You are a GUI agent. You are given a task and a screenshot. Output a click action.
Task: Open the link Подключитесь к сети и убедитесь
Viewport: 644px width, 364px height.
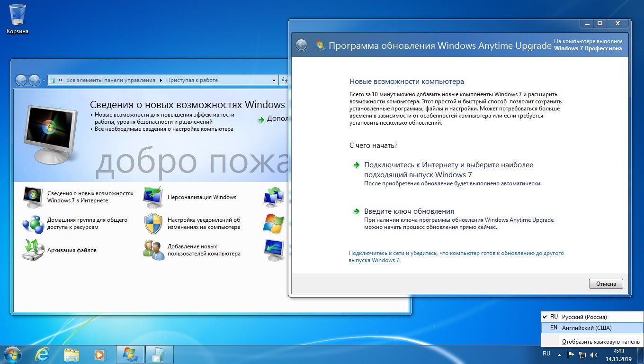tap(456, 256)
